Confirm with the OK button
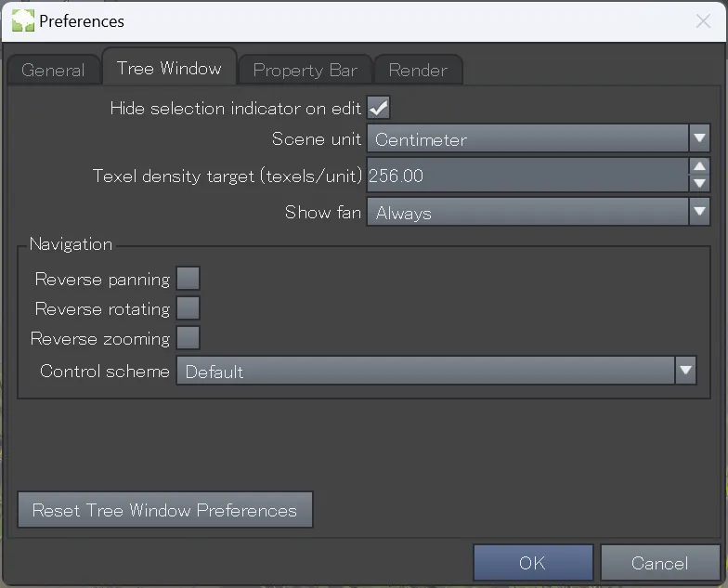Viewport: 728px width, 588px height. point(533,563)
